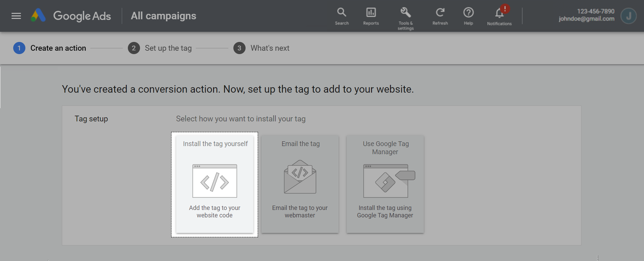Open the Notifications bell
The width and height of the screenshot is (644, 261).
point(499,16)
